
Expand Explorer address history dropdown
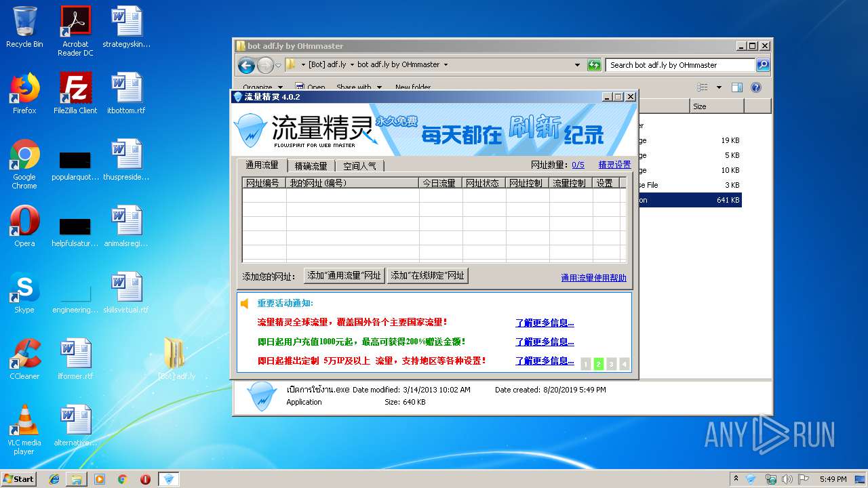pyautogui.click(x=577, y=65)
